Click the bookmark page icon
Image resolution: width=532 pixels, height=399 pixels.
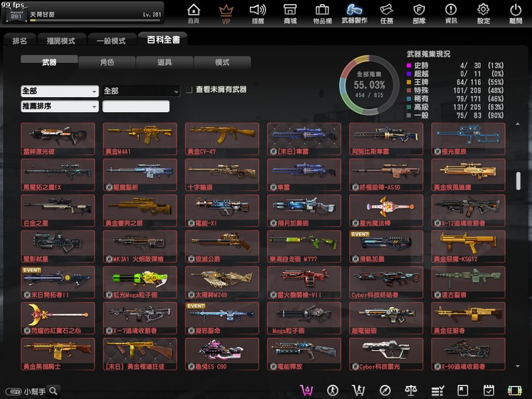point(462,390)
